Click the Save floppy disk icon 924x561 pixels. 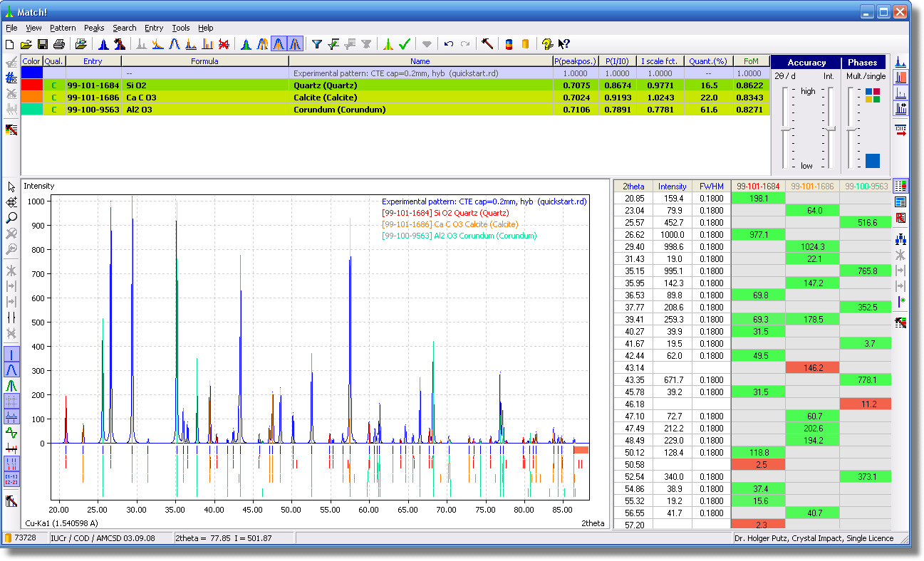click(43, 44)
